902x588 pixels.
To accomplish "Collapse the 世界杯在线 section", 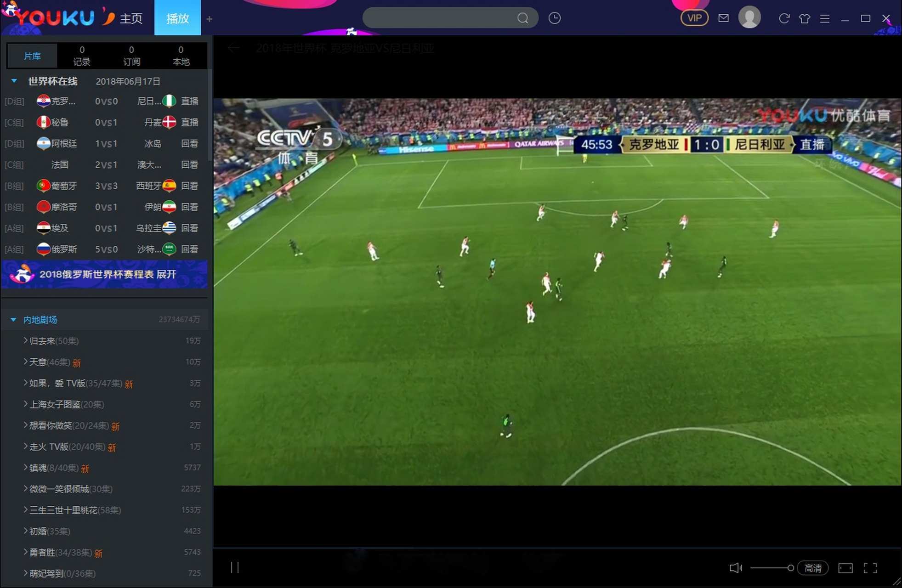I will (x=14, y=81).
